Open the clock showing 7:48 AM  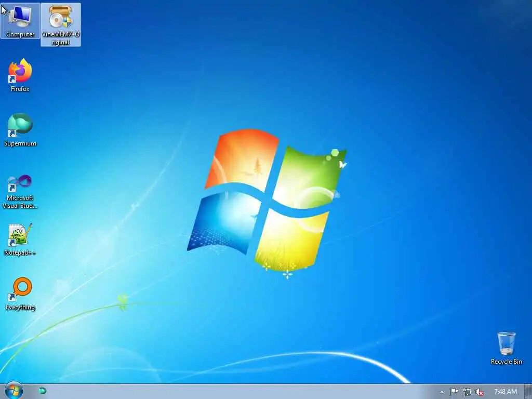505,392
